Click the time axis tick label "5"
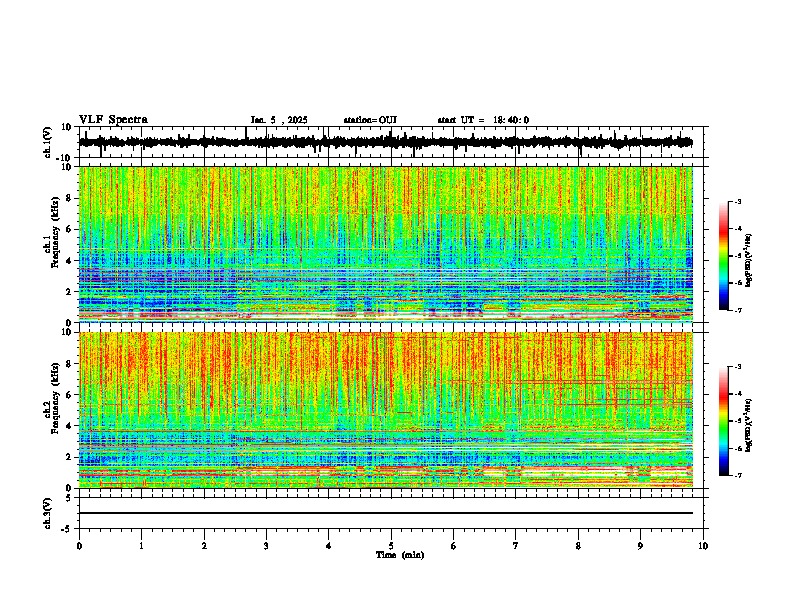The width and height of the screenshot is (792, 612). point(391,546)
